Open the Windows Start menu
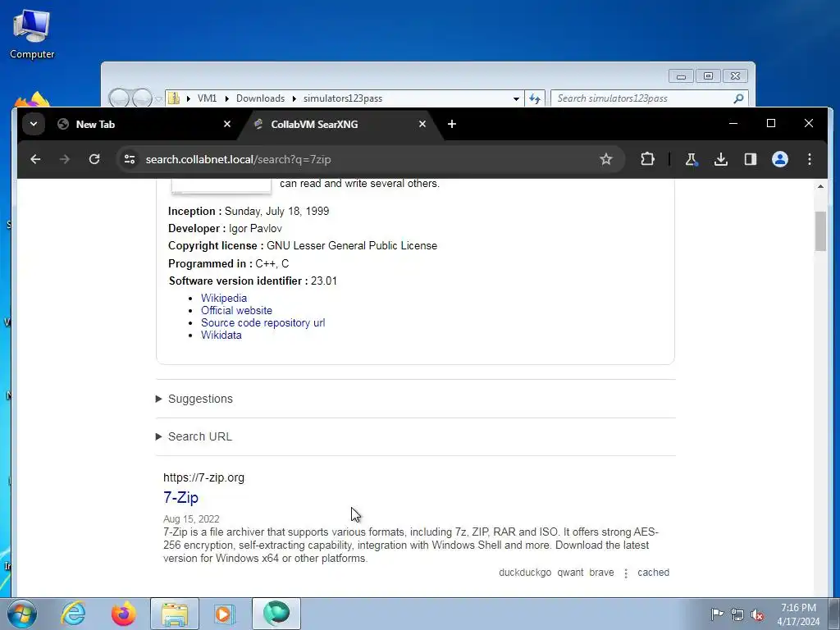Viewport: 840px width, 630px height. 22,614
